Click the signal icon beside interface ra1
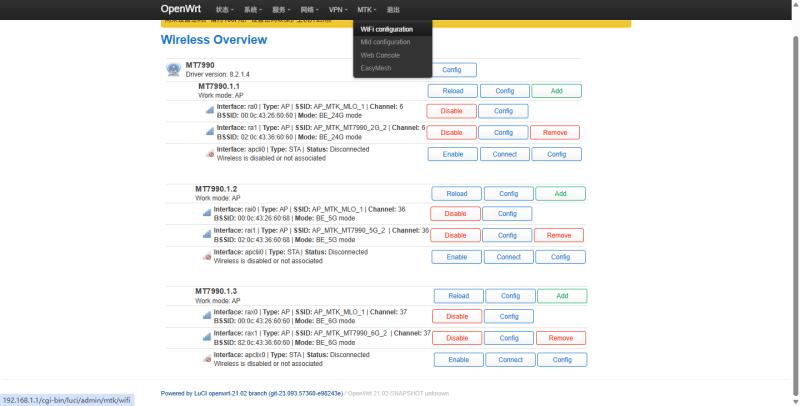The width and height of the screenshot is (800, 406). click(208, 132)
